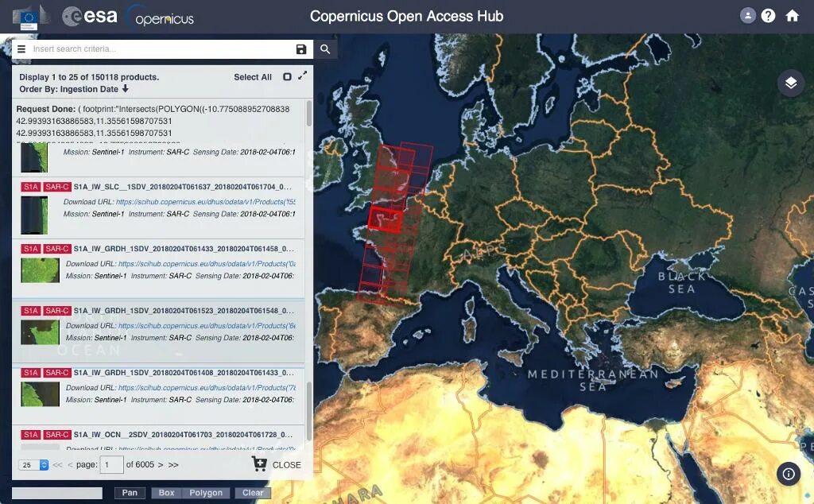The image size is (814, 504).
Task: Open the help question mark icon
Action: [x=769, y=16]
